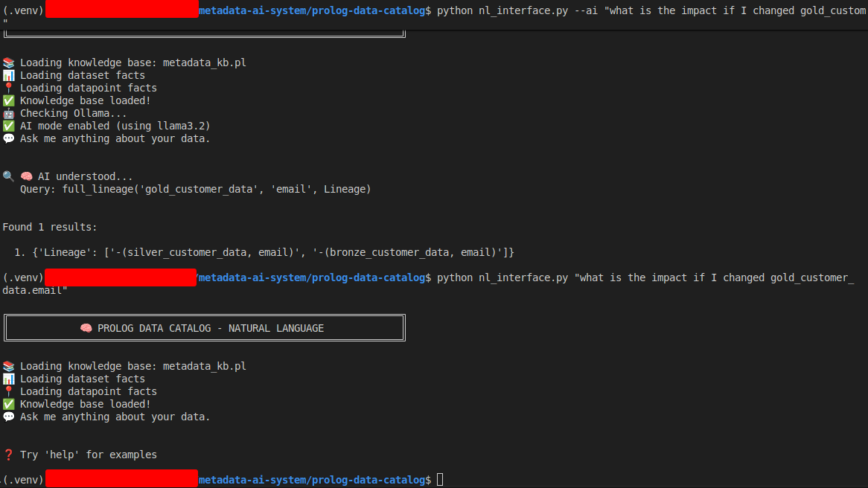
Task: Click the green checkmark before "Knowledge base loaded!"
Action: coord(9,100)
